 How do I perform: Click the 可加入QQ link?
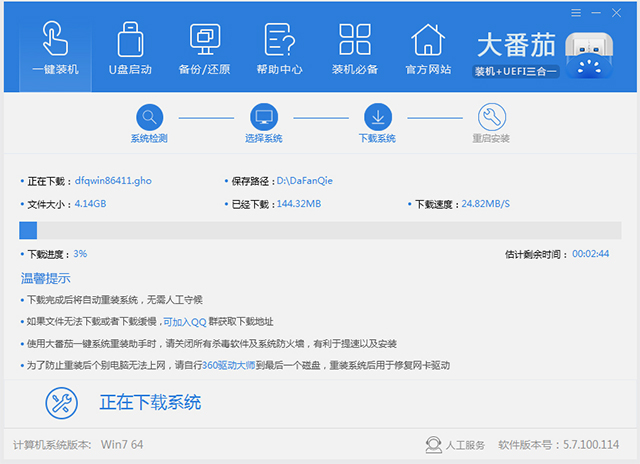(185, 321)
